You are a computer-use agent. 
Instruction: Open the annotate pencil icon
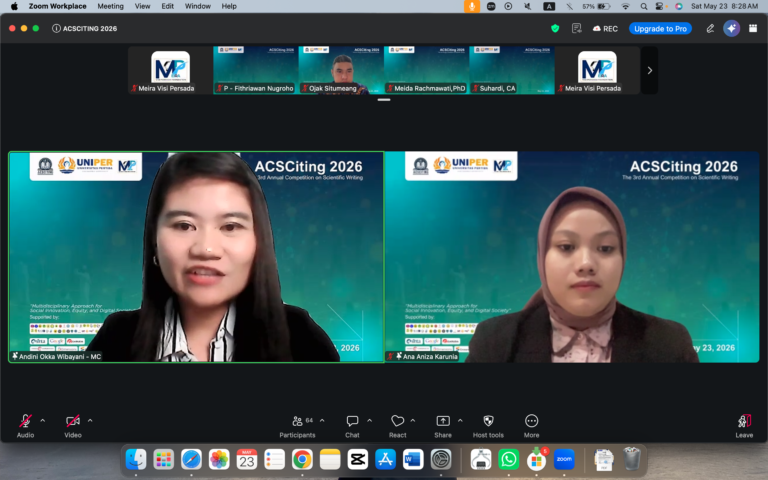[710, 29]
